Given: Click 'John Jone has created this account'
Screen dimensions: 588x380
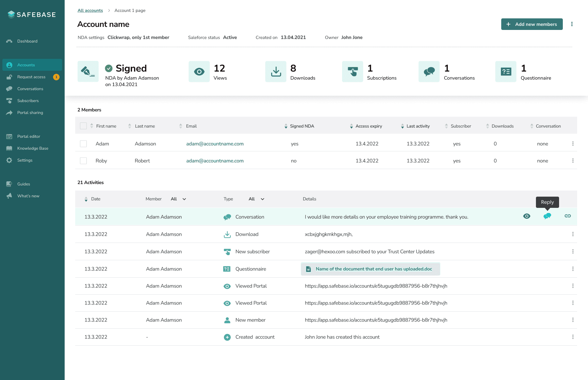Looking at the screenshot, I should point(342,337).
